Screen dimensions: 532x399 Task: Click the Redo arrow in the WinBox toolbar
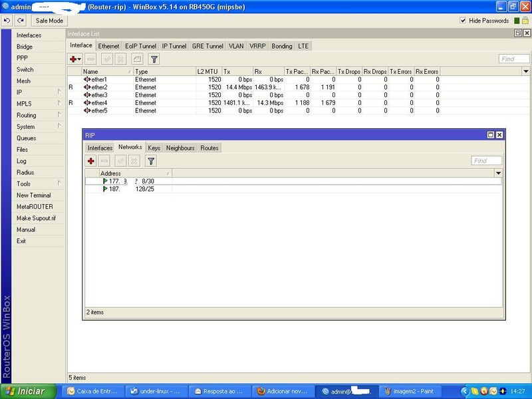pyautogui.click(x=21, y=21)
